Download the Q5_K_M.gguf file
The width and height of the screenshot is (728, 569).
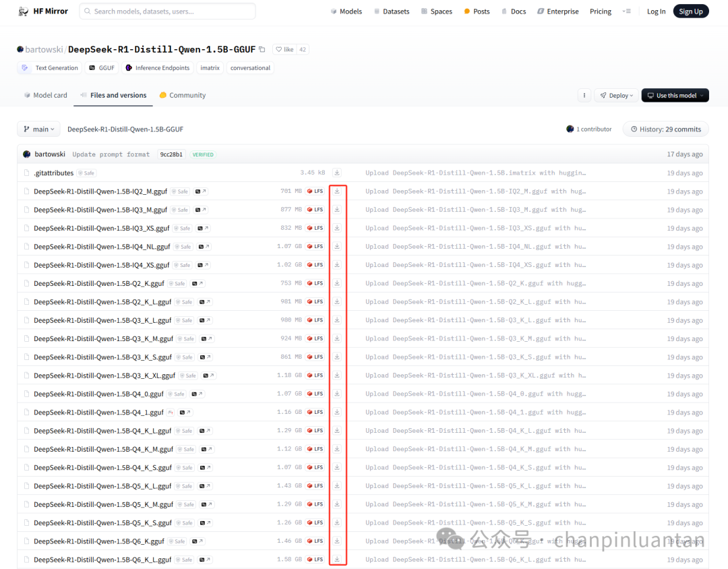(337, 504)
